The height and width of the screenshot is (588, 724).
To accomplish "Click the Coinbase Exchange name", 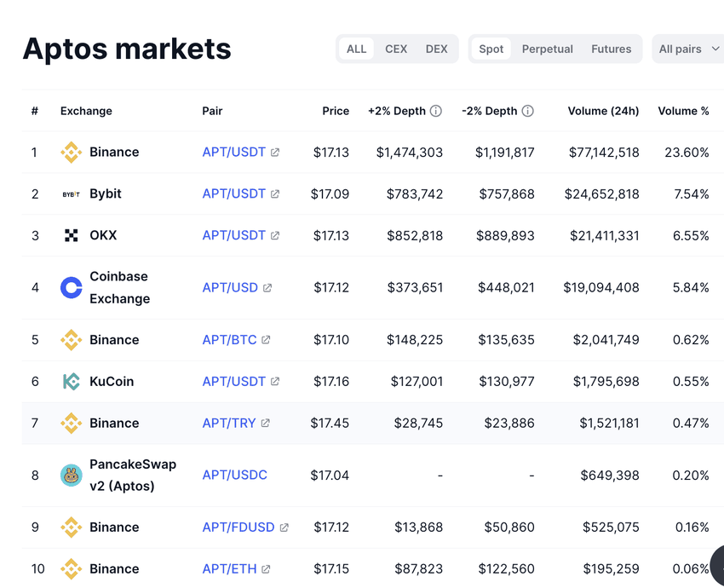I will tap(119, 288).
